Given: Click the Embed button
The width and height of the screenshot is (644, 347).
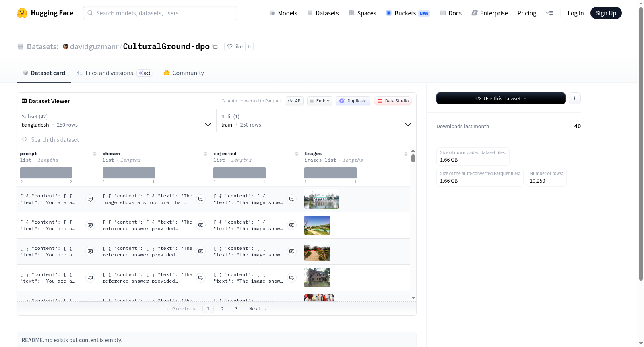Looking at the screenshot, I should (x=320, y=101).
